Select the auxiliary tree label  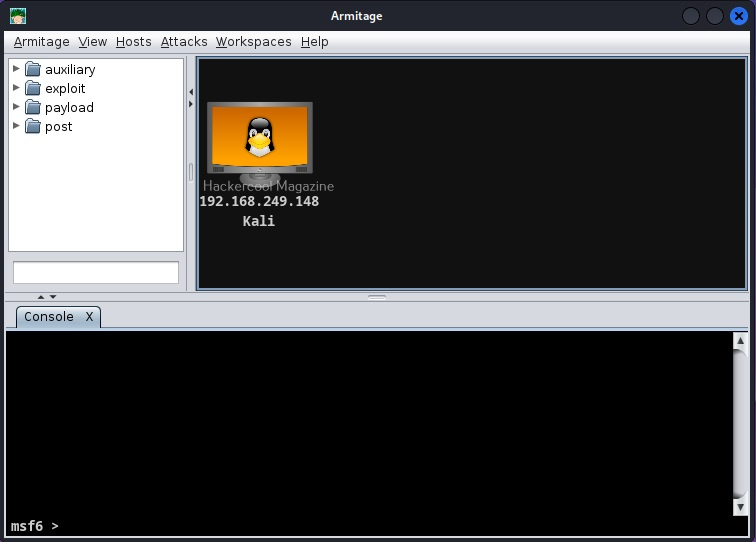coord(70,69)
